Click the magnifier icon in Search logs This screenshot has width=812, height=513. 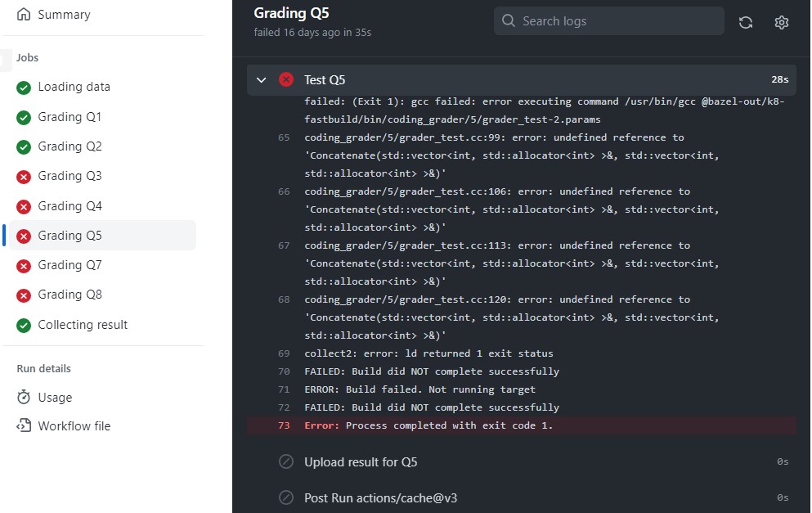click(509, 20)
